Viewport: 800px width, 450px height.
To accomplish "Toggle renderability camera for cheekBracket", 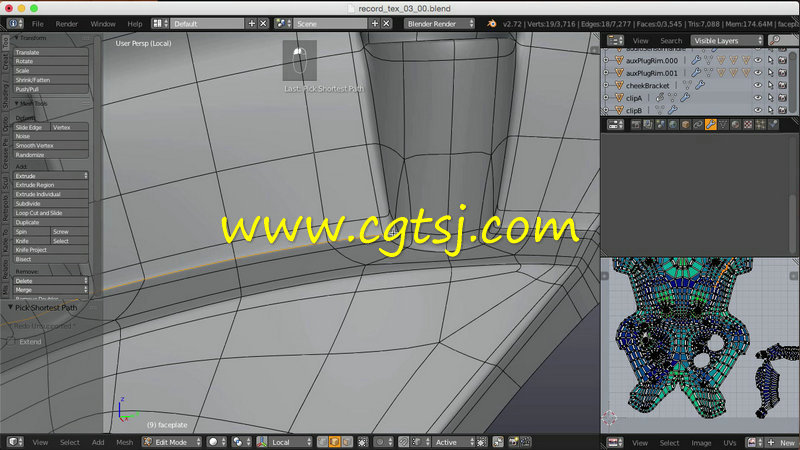I will [x=783, y=85].
